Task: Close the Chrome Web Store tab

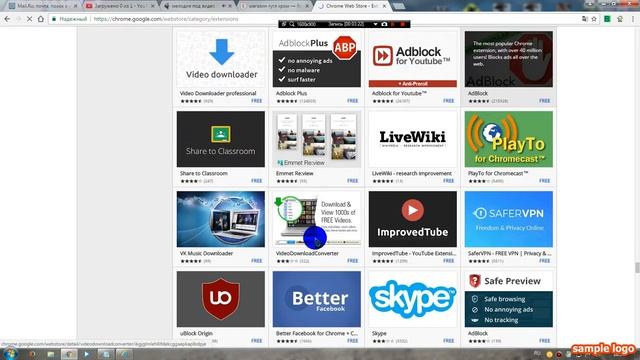Action: [384, 6]
